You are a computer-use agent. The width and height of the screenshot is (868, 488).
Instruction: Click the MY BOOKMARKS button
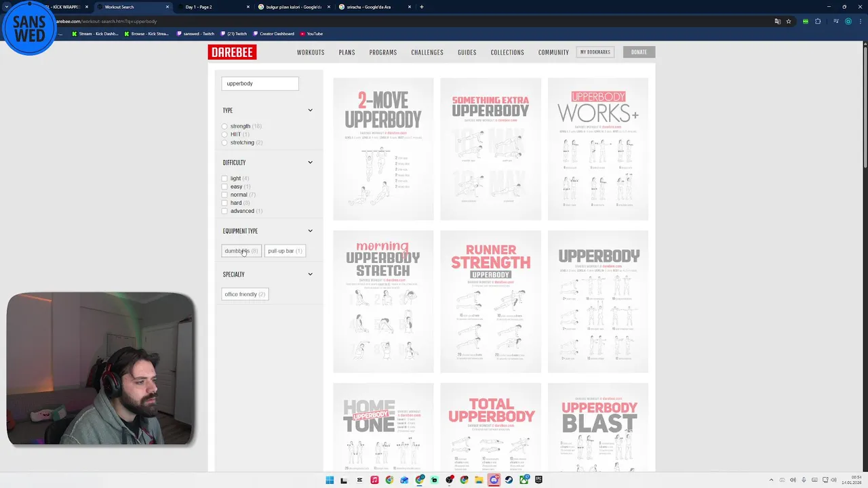[x=595, y=52]
